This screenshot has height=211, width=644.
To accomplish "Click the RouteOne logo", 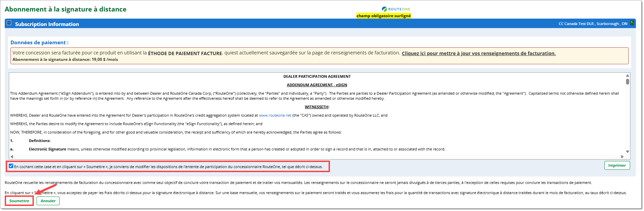I will pos(396,9).
